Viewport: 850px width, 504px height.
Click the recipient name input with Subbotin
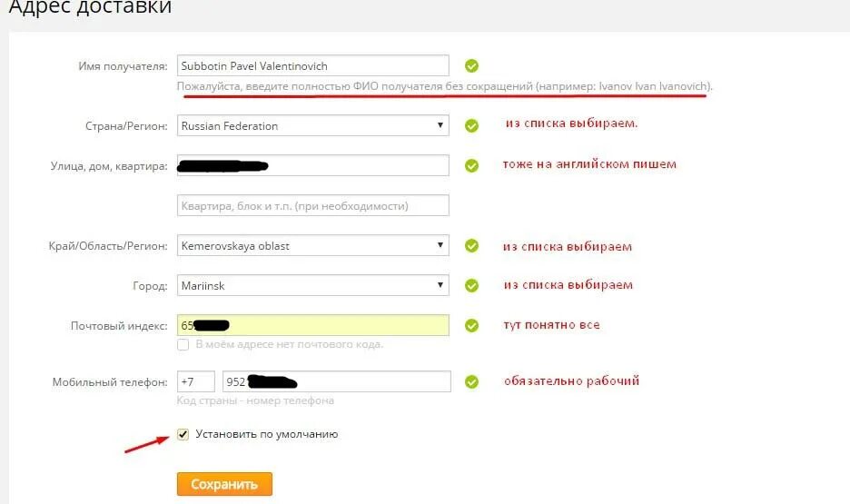tap(312, 66)
